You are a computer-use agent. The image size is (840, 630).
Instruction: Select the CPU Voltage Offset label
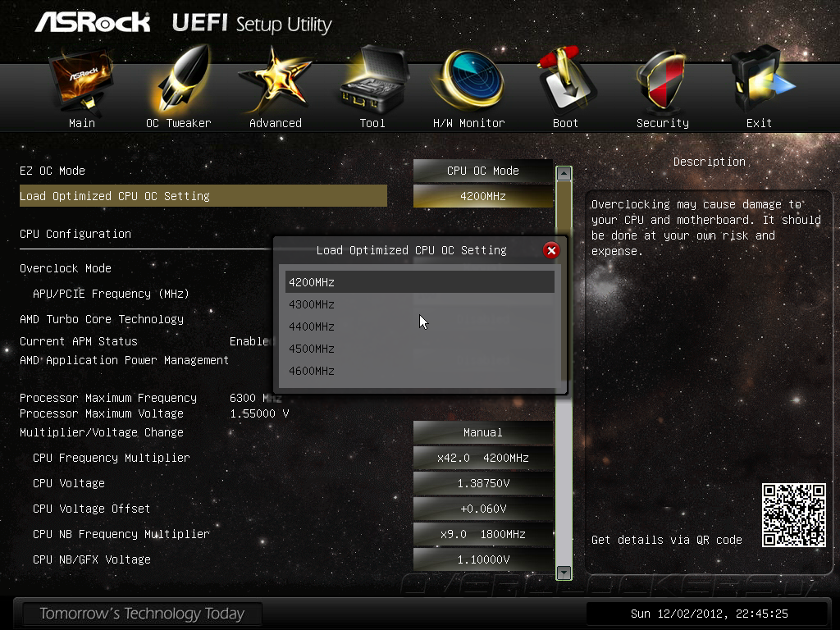click(92, 509)
